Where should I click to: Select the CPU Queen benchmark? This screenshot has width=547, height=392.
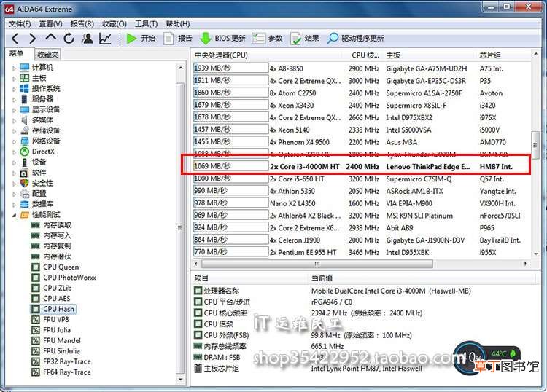point(55,267)
